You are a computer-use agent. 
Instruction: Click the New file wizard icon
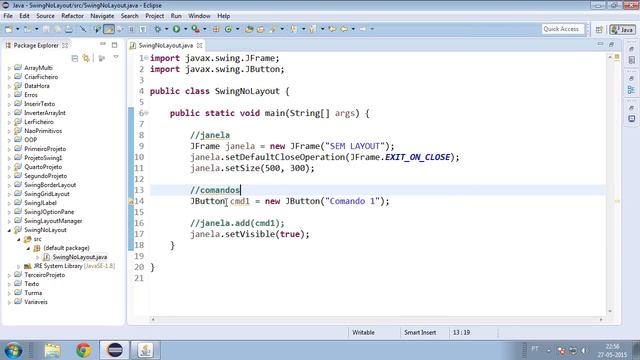[9, 29]
